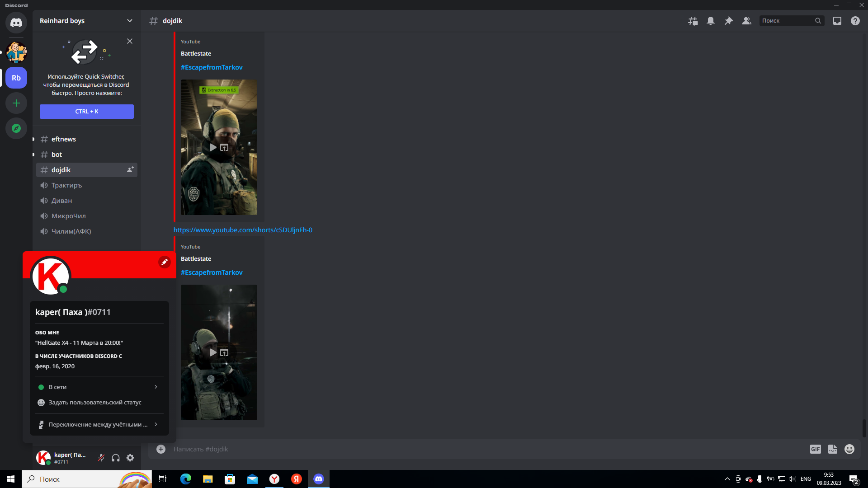868x488 pixels.
Task: Click the CTRL + K button
Action: (x=87, y=112)
